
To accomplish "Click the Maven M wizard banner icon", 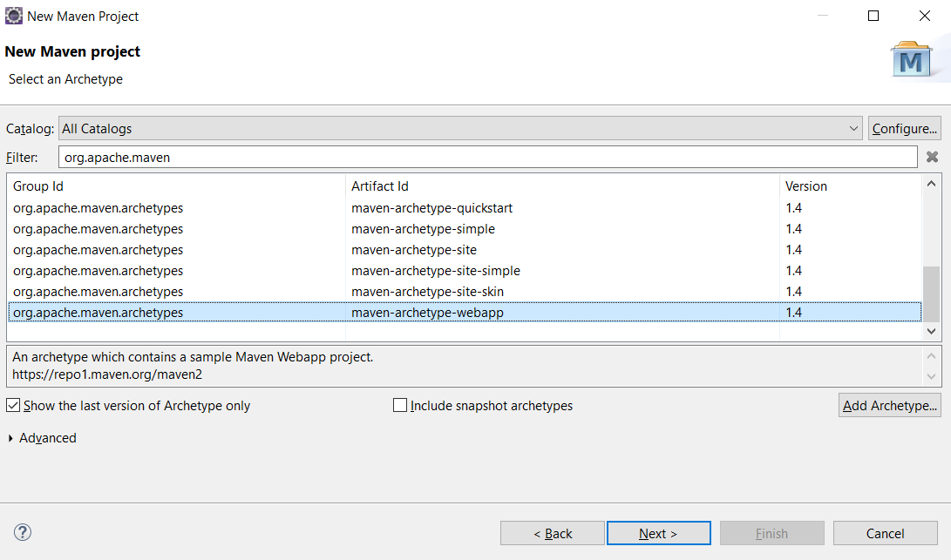I will click(911, 59).
